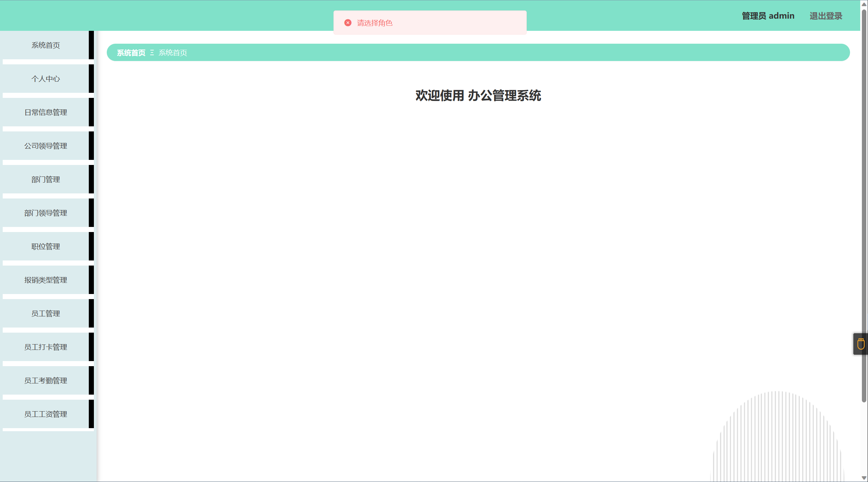Click the bold 系统首页 breadcrumb link
Screen dimensions: 868x482
(x=131, y=53)
